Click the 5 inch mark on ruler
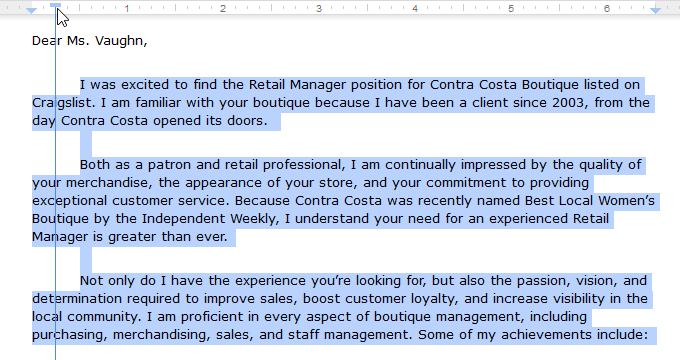 click(511, 8)
